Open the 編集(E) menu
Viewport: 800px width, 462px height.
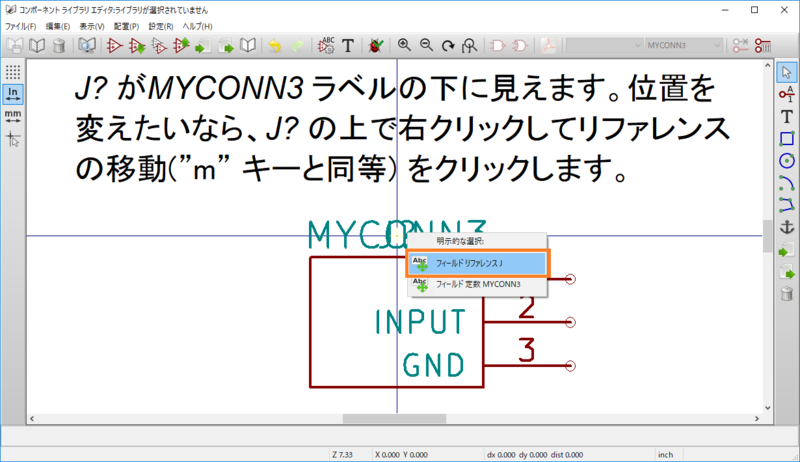click(58, 26)
